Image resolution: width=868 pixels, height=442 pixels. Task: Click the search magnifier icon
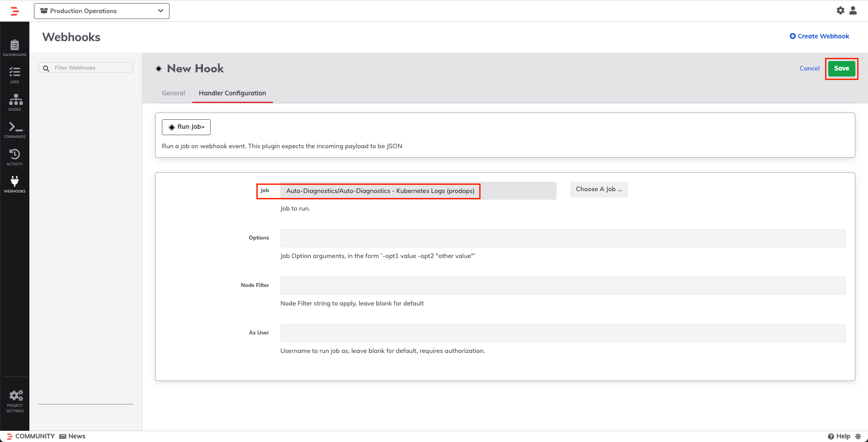[46, 68]
